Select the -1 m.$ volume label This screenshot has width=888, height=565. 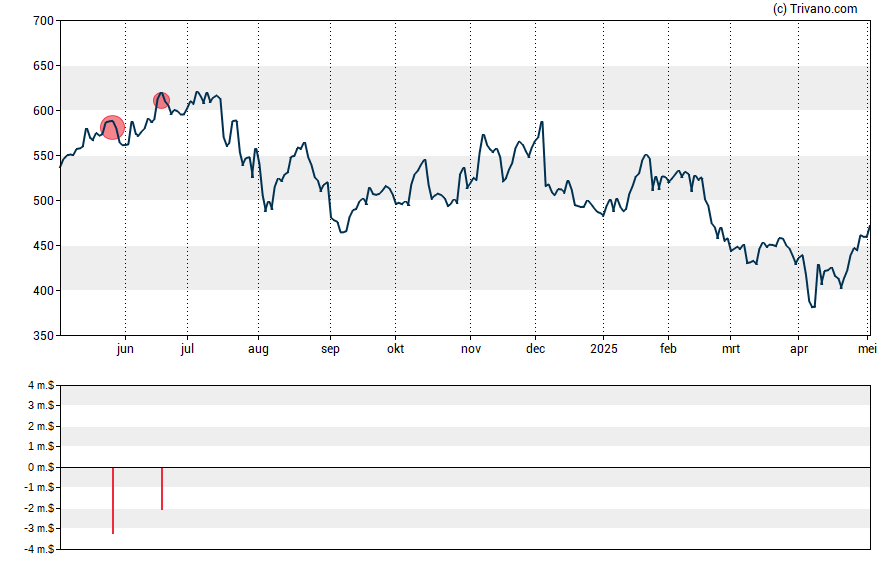(x=40, y=487)
